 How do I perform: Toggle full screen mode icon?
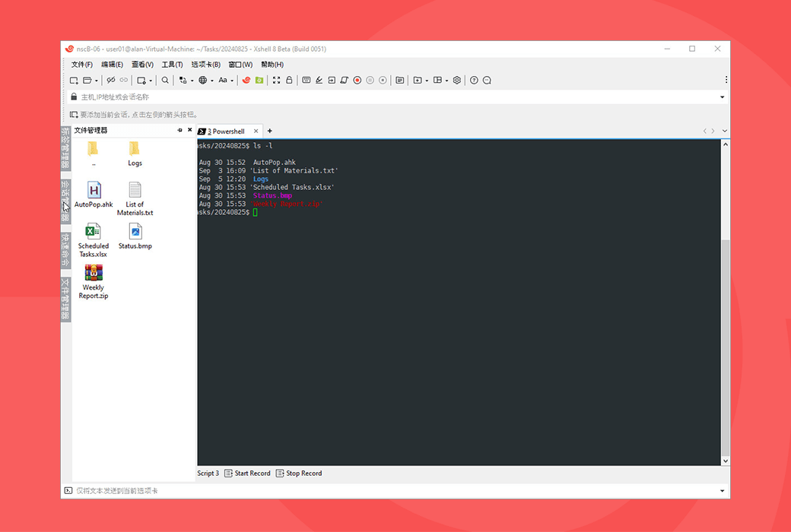click(x=276, y=80)
